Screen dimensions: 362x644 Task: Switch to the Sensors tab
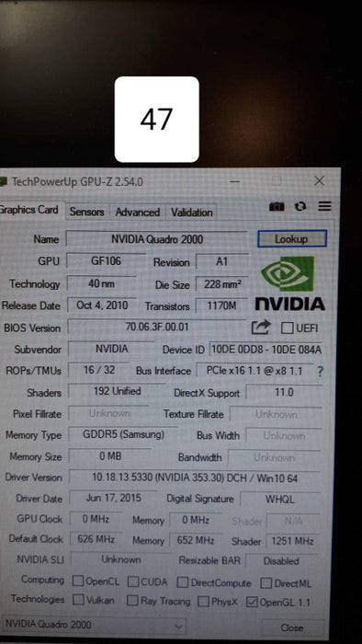click(x=87, y=212)
